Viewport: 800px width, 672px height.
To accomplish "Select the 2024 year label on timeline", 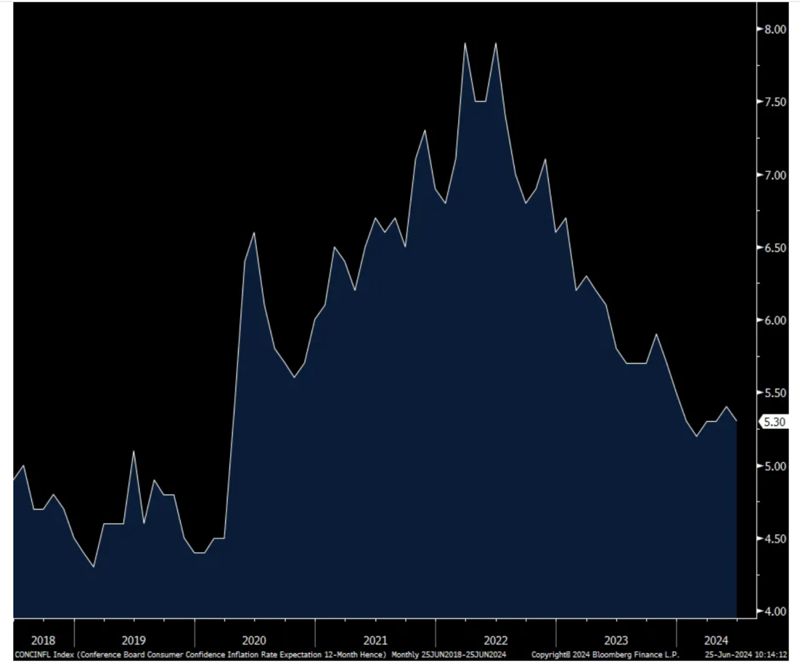I will pos(716,641).
